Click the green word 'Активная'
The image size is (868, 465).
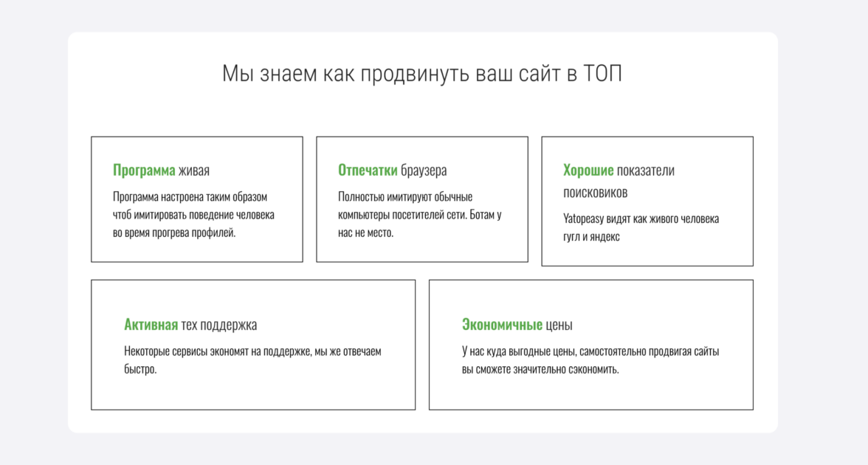click(151, 325)
